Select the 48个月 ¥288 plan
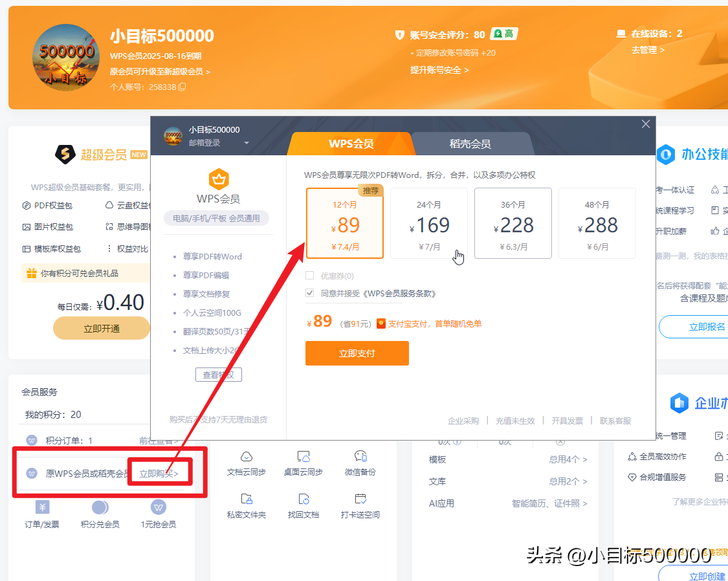 click(597, 223)
